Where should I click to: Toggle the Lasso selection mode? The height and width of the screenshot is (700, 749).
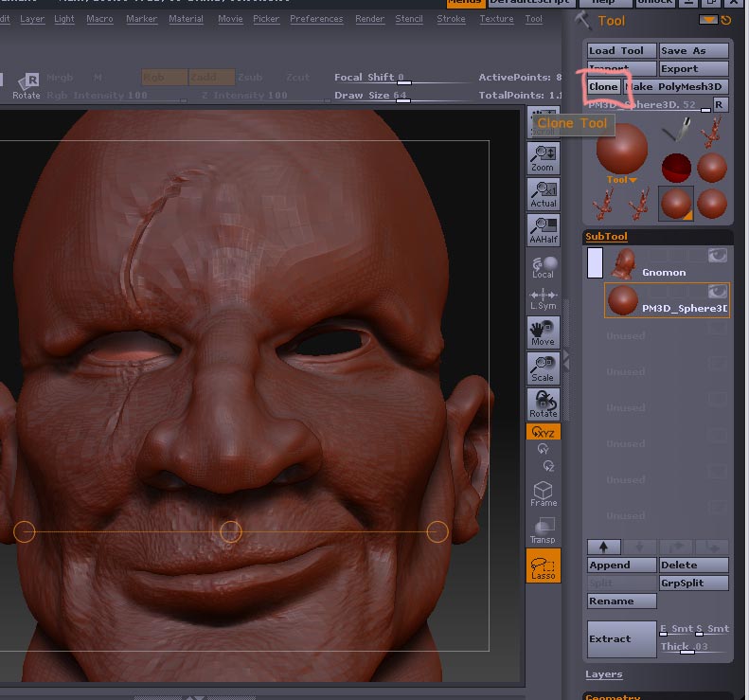pyautogui.click(x=544, y=565)
